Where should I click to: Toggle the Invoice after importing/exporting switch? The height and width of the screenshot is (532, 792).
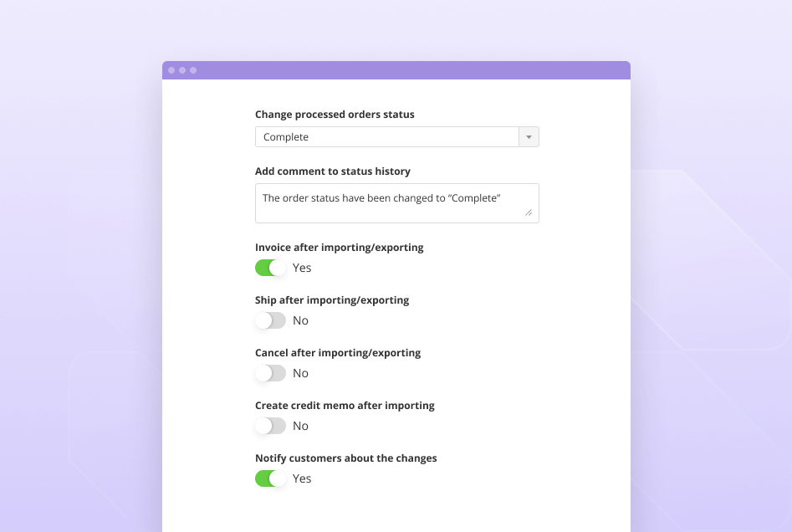(x=270, y=268)
